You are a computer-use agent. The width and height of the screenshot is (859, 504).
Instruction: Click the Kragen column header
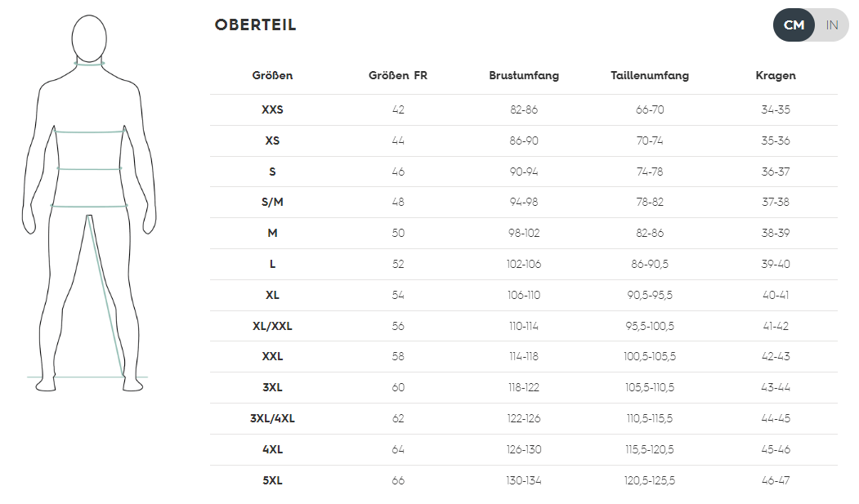tap(776, 76)
